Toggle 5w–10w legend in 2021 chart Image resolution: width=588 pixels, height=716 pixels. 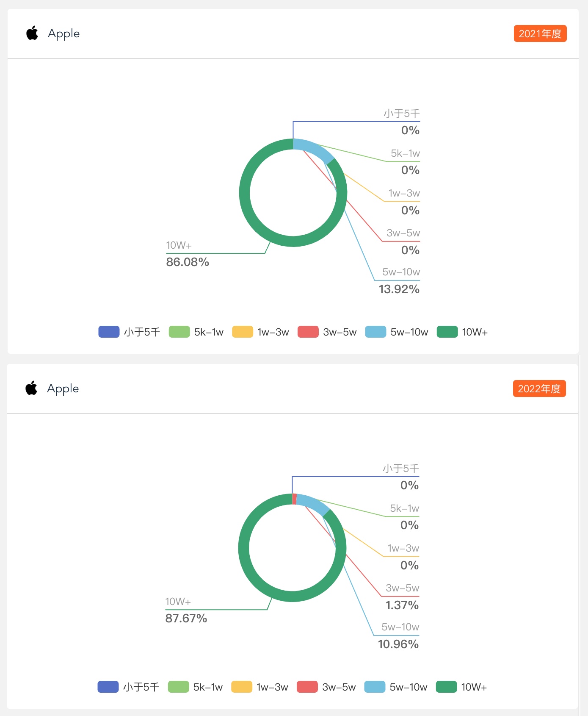pyautogui.click(x=397, y=332)
